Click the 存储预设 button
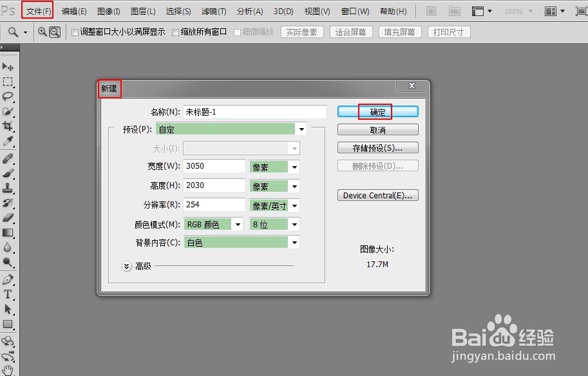Image resolution: width=588 pixels, height=376 pixels. click(x=377, y=147)
